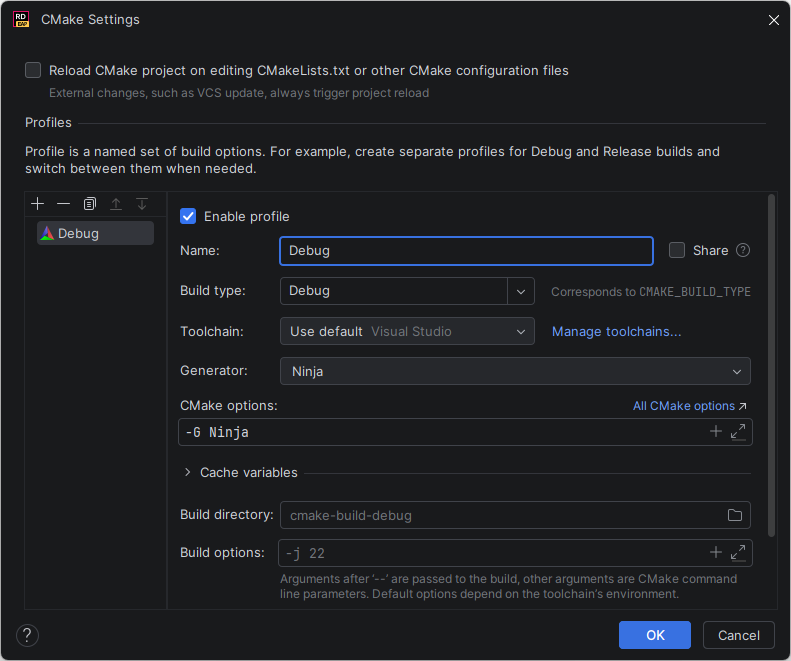This screenshot has height=661, width=791.
Task: Move profile up arrow icon
Action: tap(116, 204)
